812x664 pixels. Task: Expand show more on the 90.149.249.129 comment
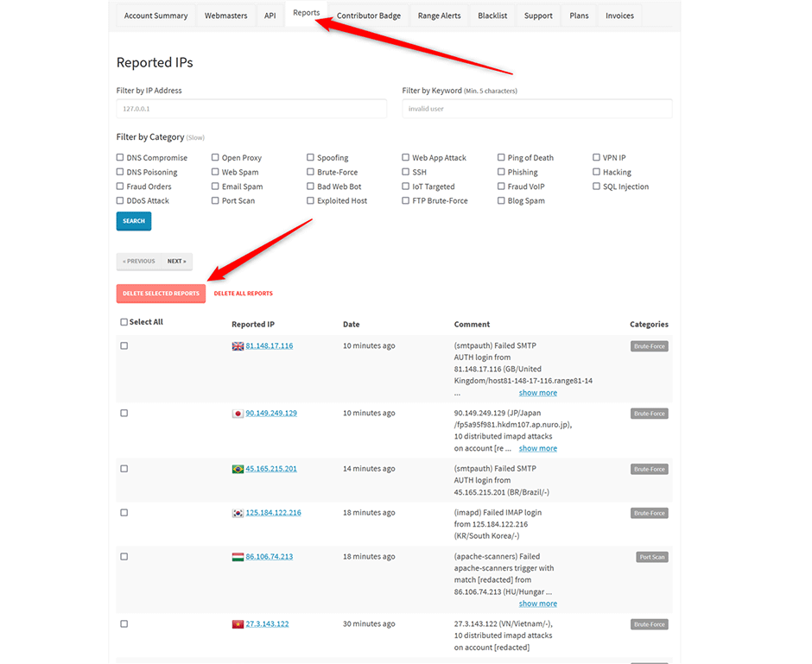[537, 448]
